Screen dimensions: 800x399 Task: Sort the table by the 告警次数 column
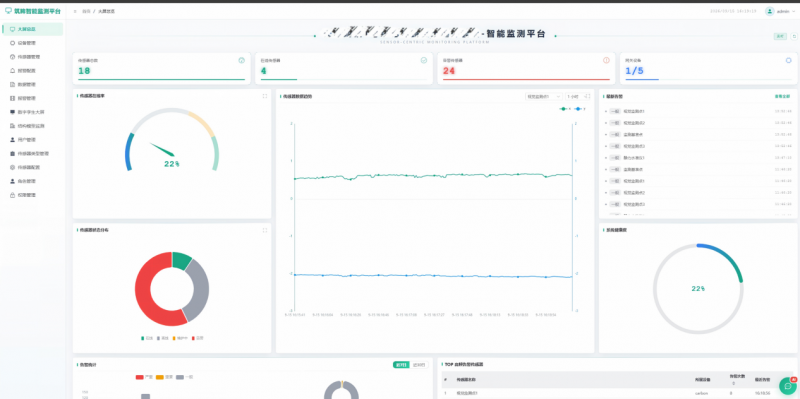737,379
